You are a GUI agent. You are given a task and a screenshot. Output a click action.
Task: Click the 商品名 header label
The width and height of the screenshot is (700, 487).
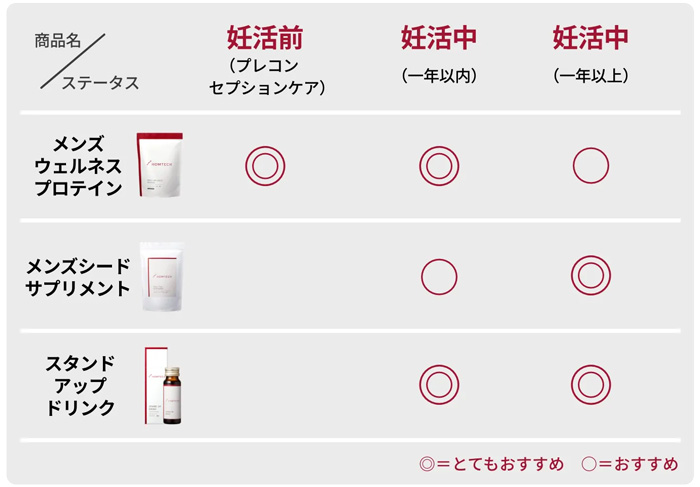[x=58, y=42]
